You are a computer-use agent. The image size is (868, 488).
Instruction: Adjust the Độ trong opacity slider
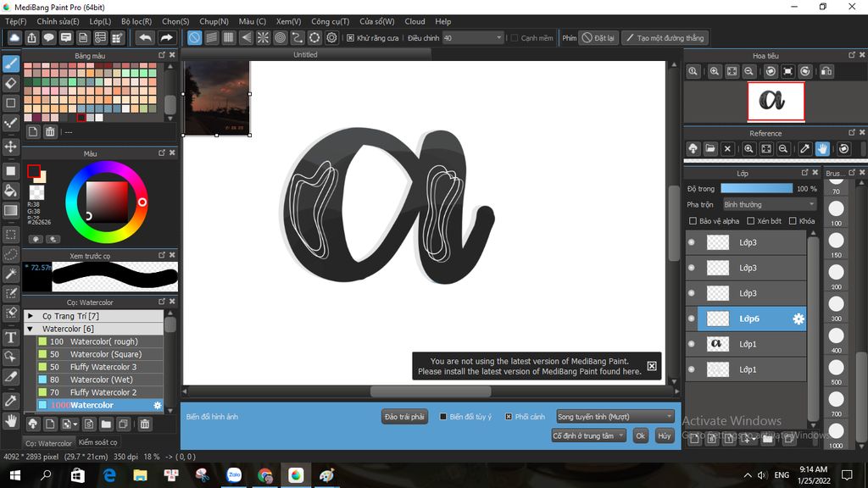756,189
